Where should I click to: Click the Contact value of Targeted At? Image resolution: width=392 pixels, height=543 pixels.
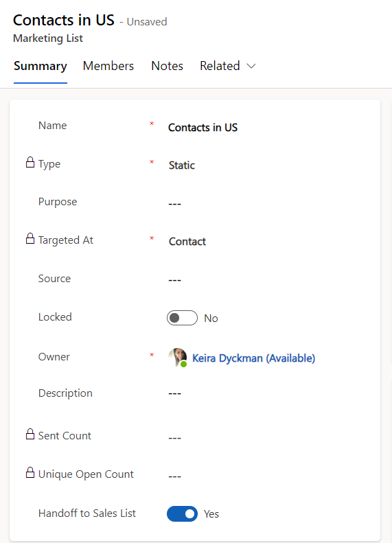187,242
